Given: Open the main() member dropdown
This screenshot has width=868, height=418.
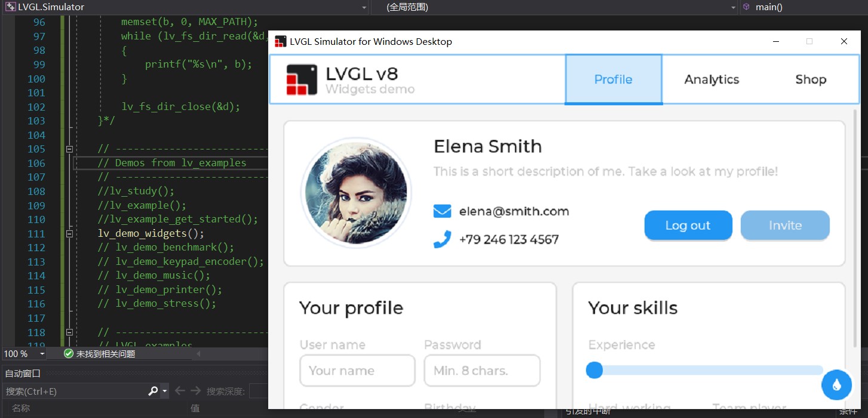Looking at the screenshot, I should (803, 7).
